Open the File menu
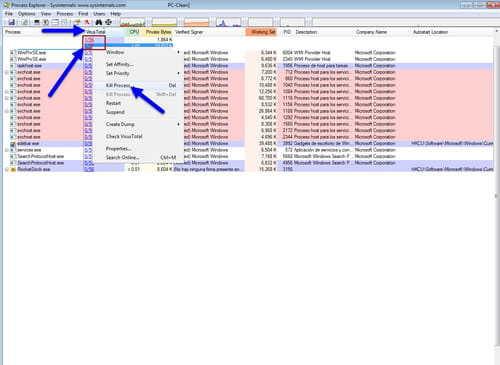This screenshot has width=500, height=365. tap(9, 14)
